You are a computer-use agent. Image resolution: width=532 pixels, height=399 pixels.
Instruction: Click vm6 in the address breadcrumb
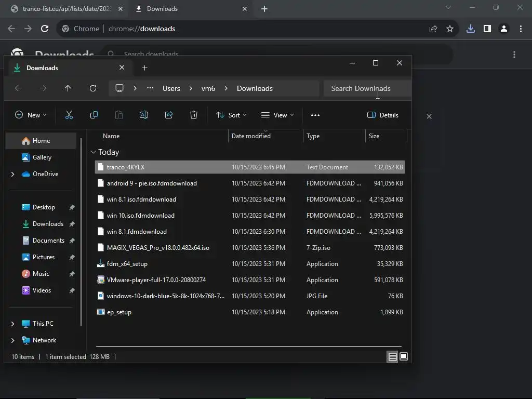[208, 88]
